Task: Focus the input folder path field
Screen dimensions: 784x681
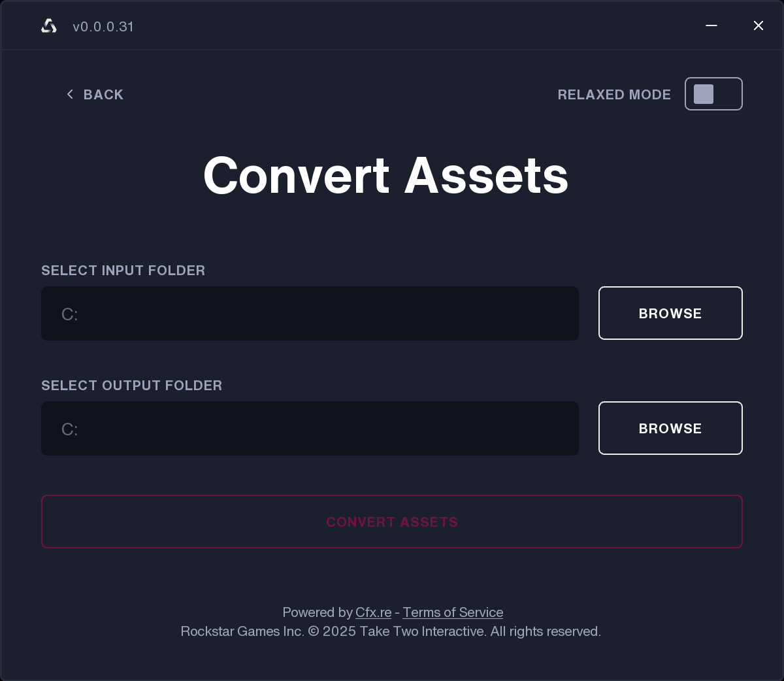Action: click(x=310, y=313)
